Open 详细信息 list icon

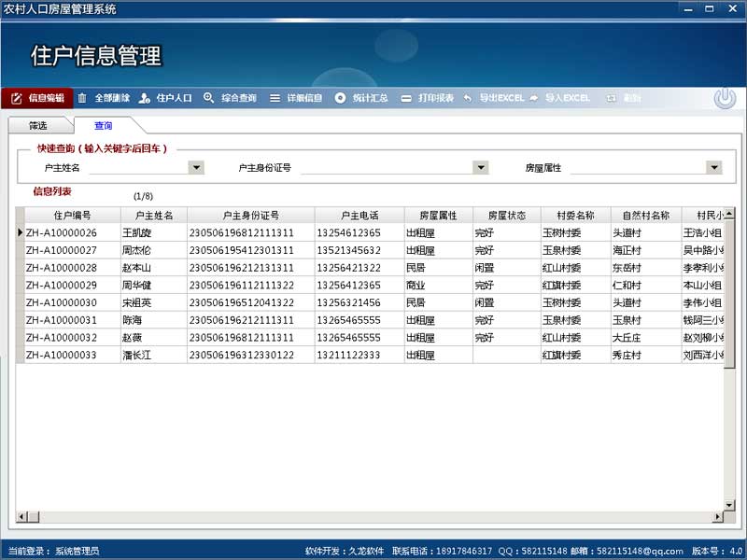pos(275,98)
